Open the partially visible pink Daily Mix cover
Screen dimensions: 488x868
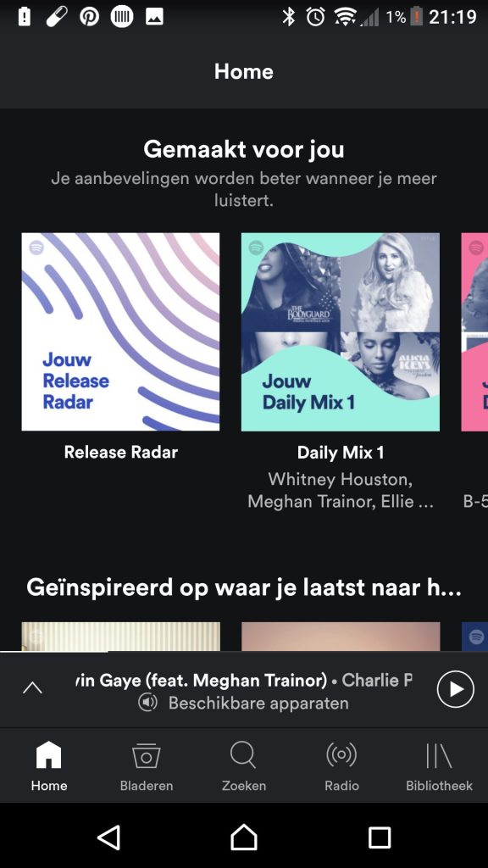pos(474,331)
